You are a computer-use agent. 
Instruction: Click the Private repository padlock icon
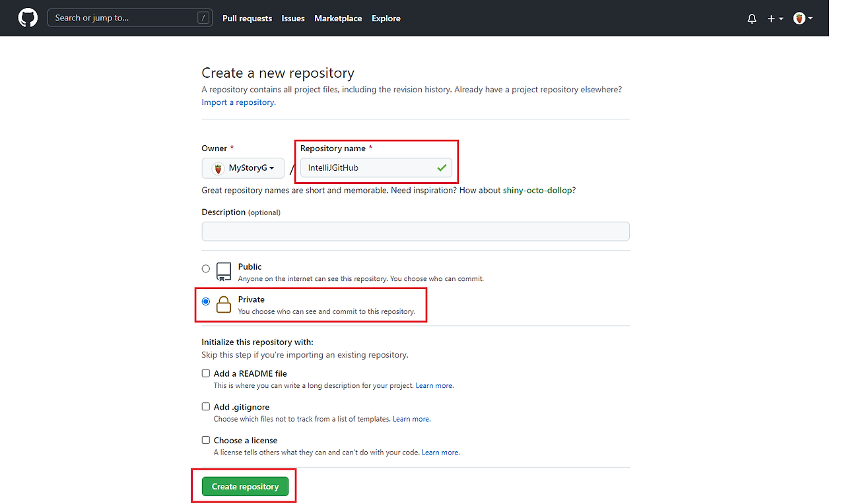[224, 304]
